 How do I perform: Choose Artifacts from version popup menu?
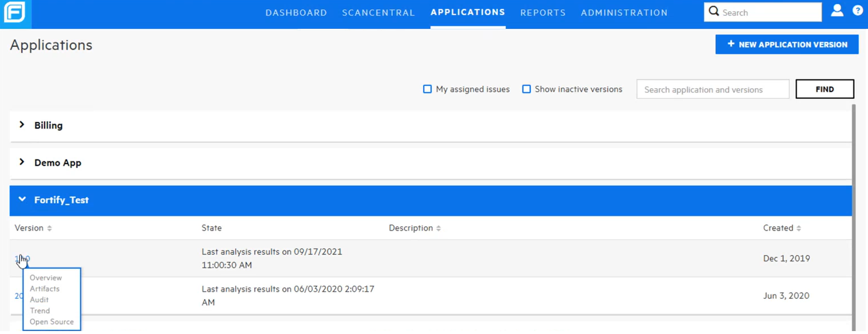click(45, 289)
